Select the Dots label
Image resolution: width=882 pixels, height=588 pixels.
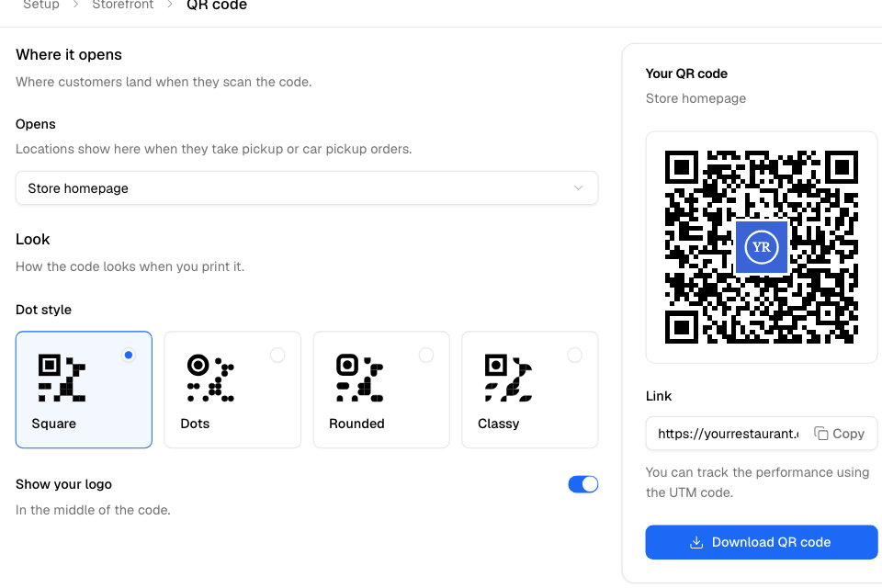point(195,424)
